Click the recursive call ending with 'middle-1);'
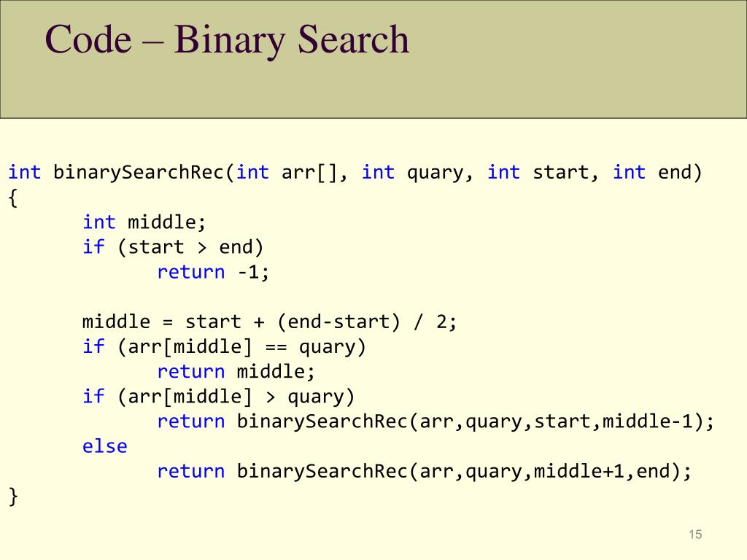 [x=436, y=422]
